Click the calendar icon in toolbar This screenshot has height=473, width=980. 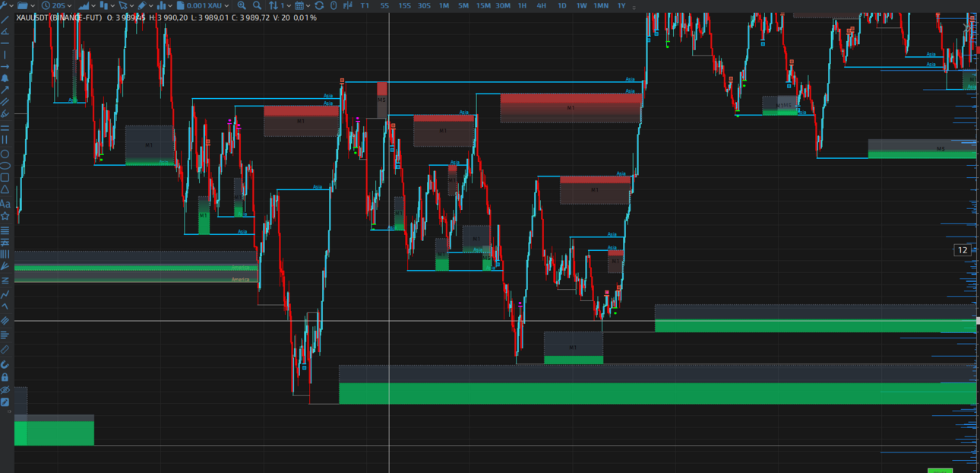pos(299,5)
